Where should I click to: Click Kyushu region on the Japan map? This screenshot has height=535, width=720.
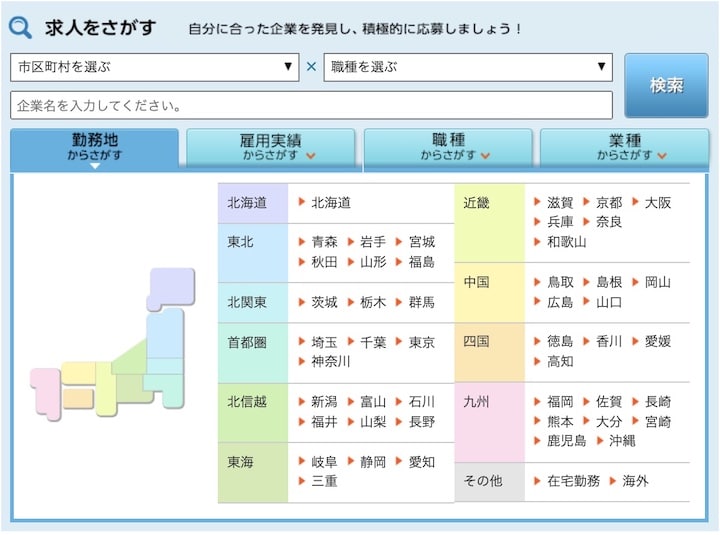(45, 392)
